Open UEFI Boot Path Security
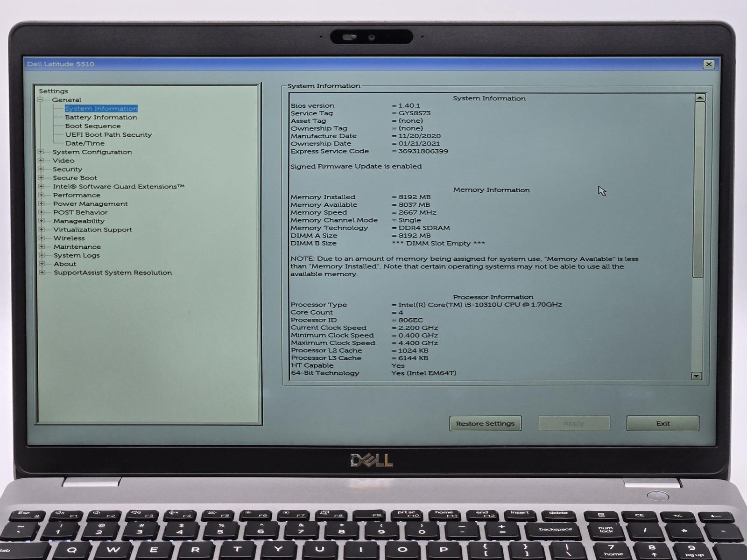The width and height of the screenshot is (747, 560). [x=108, y=135]
